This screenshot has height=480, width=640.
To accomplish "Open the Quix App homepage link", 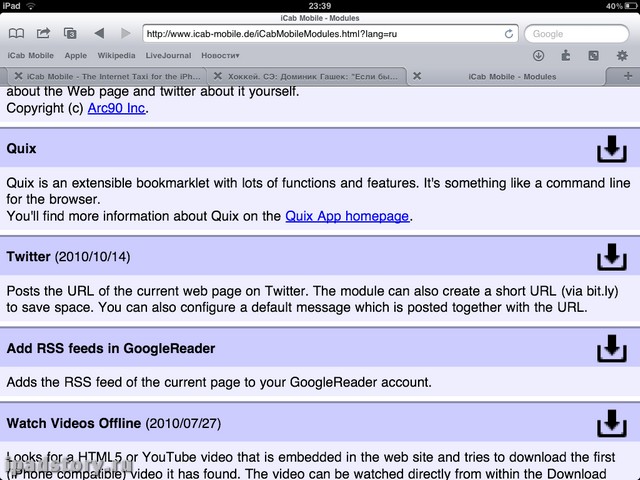I will click(x=347, y=216).
